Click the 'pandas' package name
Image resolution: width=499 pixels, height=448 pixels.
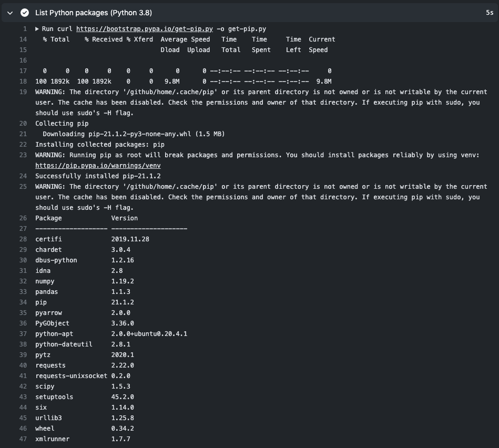[x=47, y=291]
